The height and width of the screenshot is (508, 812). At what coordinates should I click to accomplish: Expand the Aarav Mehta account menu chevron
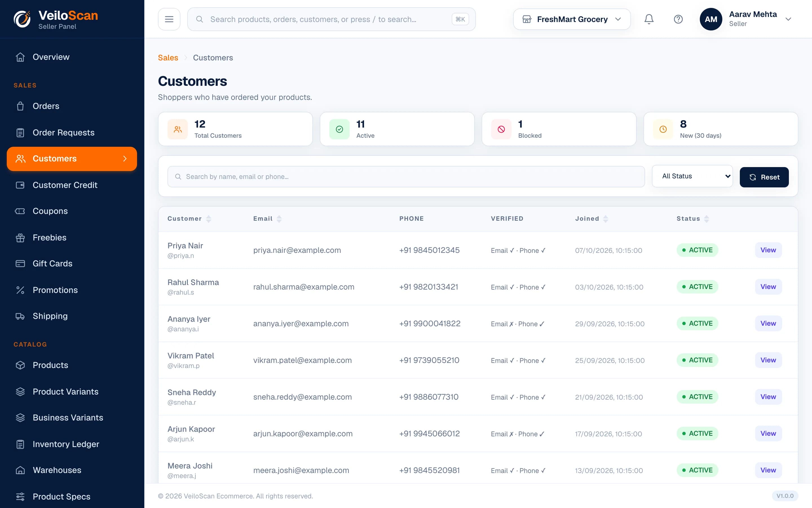[788, 19]
